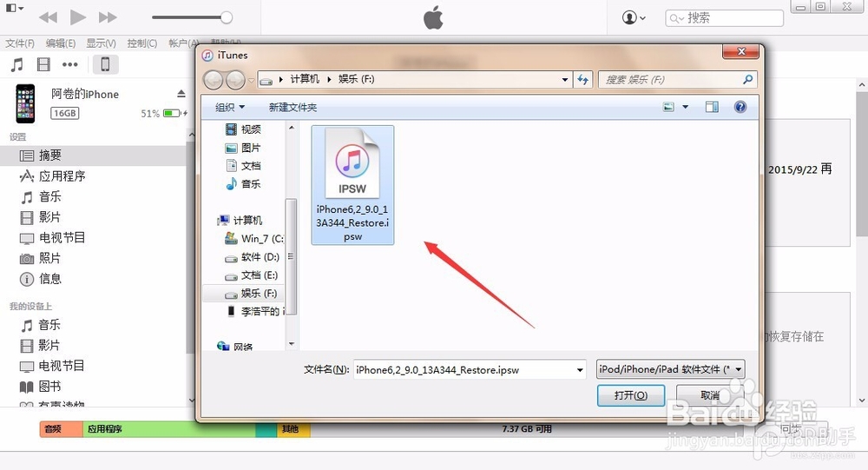Viewport: 868px width, 470px height.
Task: Switch to the music library icon
Action: [x=17, y=65]
